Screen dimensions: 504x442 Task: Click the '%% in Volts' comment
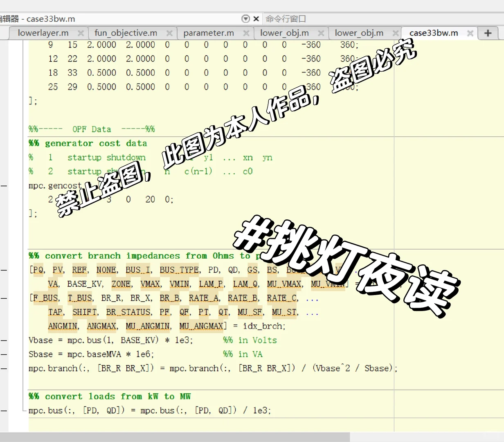[250, 341]
